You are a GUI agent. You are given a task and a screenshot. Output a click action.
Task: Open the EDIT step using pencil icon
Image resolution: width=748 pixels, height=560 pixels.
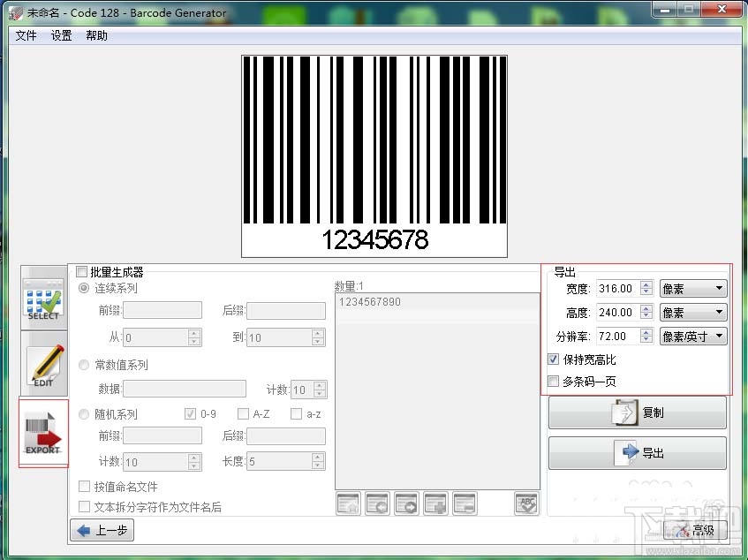pyautogui.click(x=43, y=365)
